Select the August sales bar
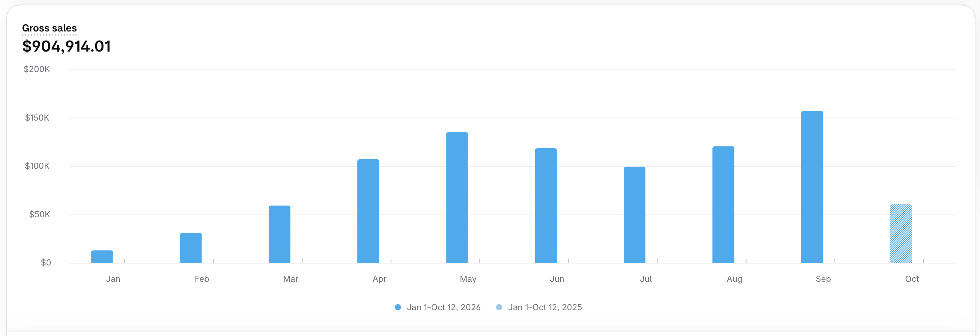Viewport: 980px width, 336px height. [x=723, y=205]
